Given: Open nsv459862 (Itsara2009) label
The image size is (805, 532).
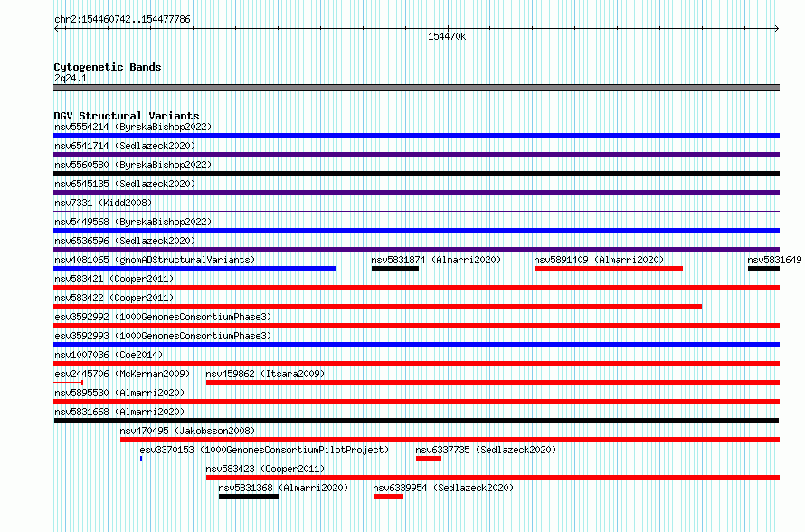Looking at the screenshot, I should [265, 374].
